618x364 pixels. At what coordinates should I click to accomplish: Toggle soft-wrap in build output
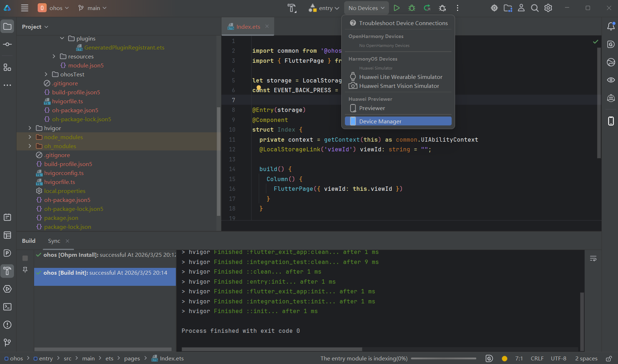593,259
